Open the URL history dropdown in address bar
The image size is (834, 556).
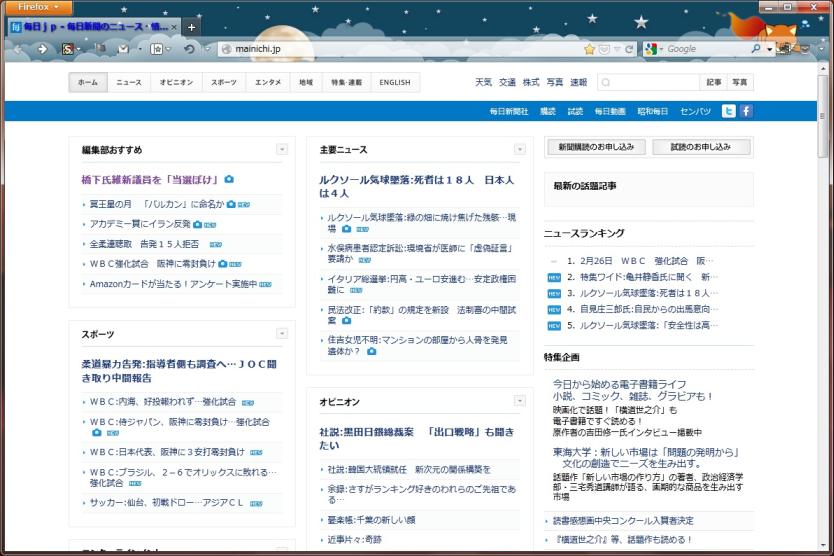[617, 49]
